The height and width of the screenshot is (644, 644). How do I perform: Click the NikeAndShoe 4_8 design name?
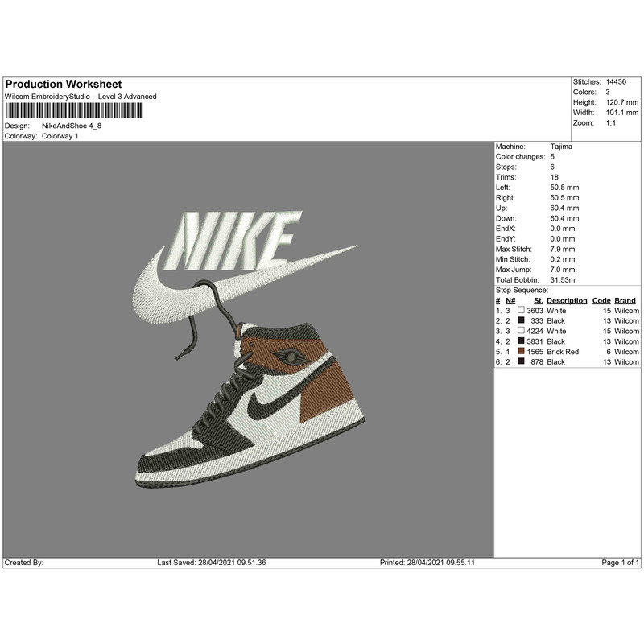(72, 126)
